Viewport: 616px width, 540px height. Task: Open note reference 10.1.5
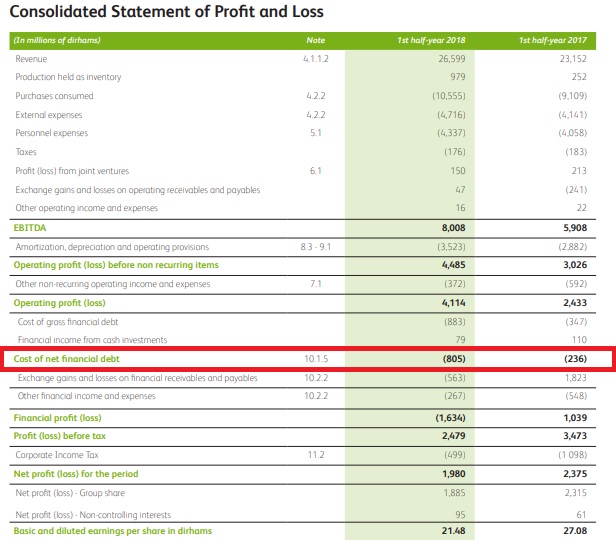[x=316, y=358]
